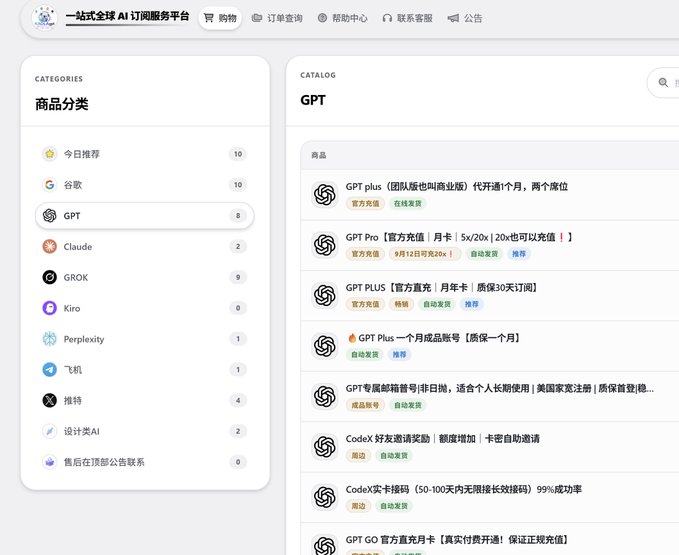The height and width of the screenshot is (555, 679).
Task: Select the 谷歌 category
Action: 145,185
